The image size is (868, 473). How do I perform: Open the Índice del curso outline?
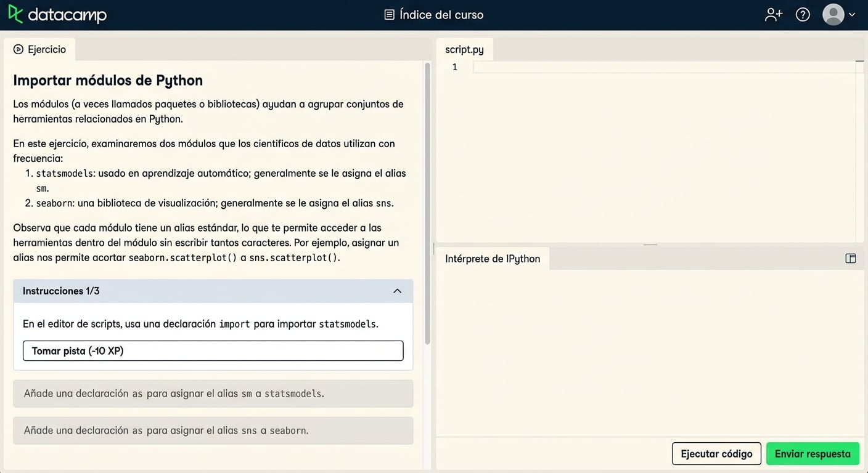[x=434, y=15]
